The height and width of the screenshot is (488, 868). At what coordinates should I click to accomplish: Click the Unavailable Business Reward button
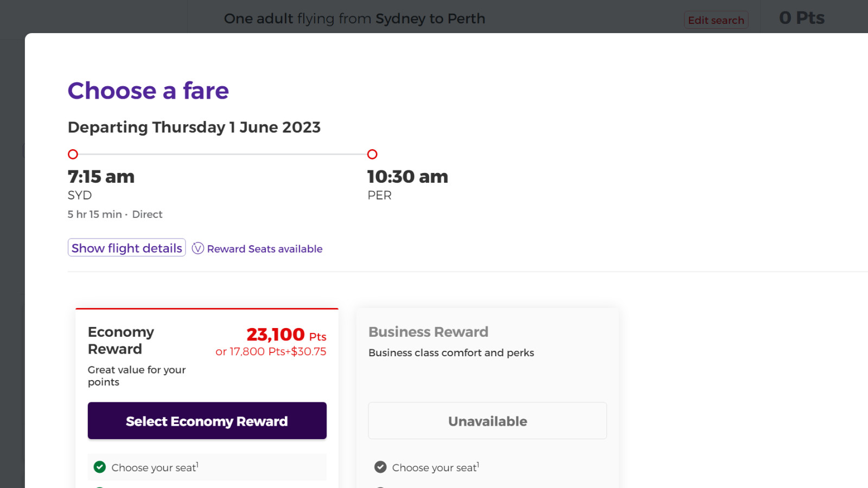click(x=488, y=421)
